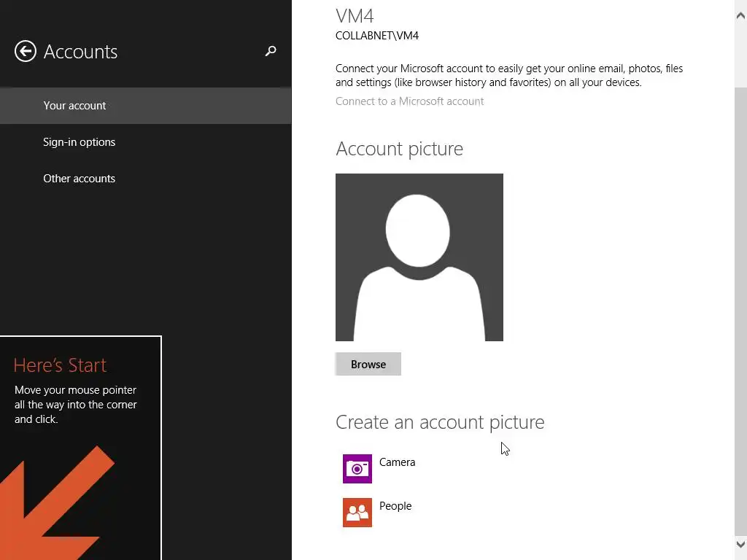Click the back arrow next to Accounts

26,51
